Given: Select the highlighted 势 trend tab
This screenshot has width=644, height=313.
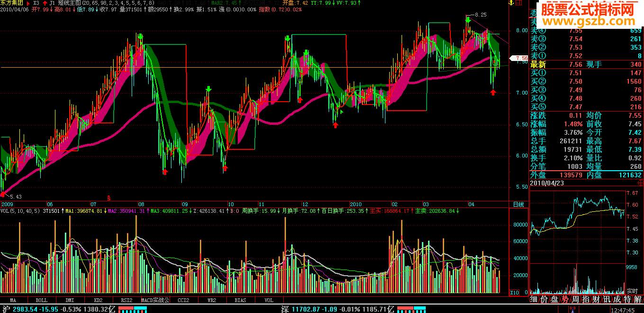Looking at the screenshot, I should pyautogui.click(x=565, y=299).
